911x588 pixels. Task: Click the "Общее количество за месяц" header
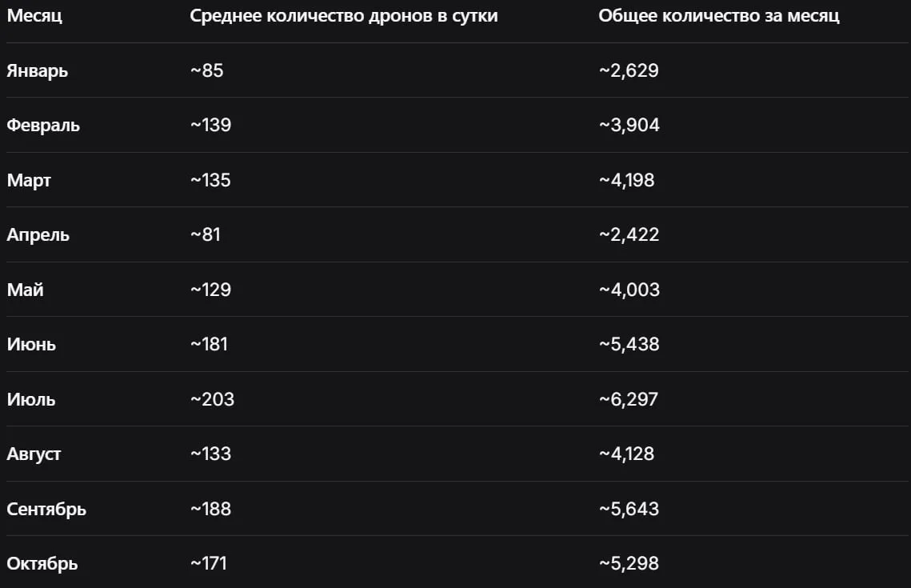click(x=719, y=16)
